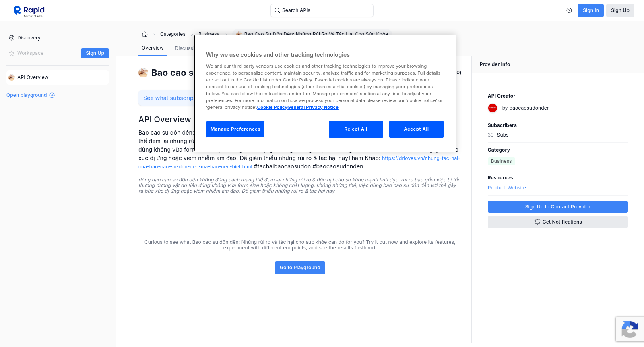Image resolution: width=644 pixels, height=347 pixels.
Task: Click the search magnifier icon
Action: 277,10
